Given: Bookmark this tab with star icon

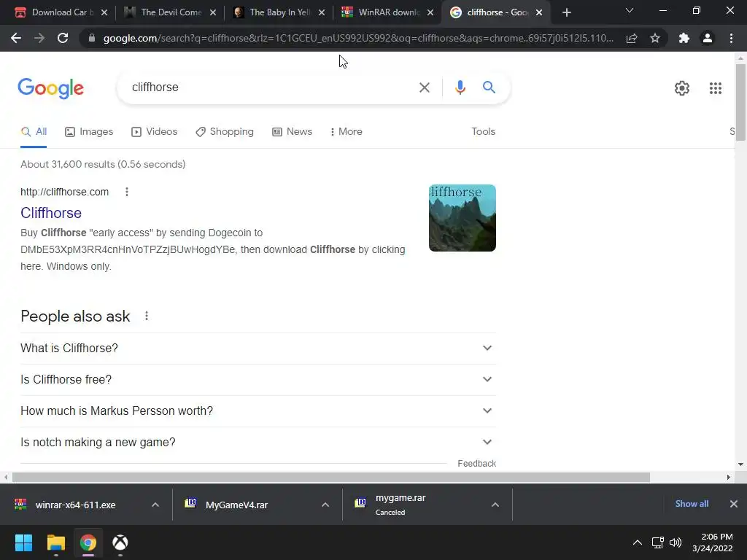Looking at the screenshot, I should (x=655, y=38).
